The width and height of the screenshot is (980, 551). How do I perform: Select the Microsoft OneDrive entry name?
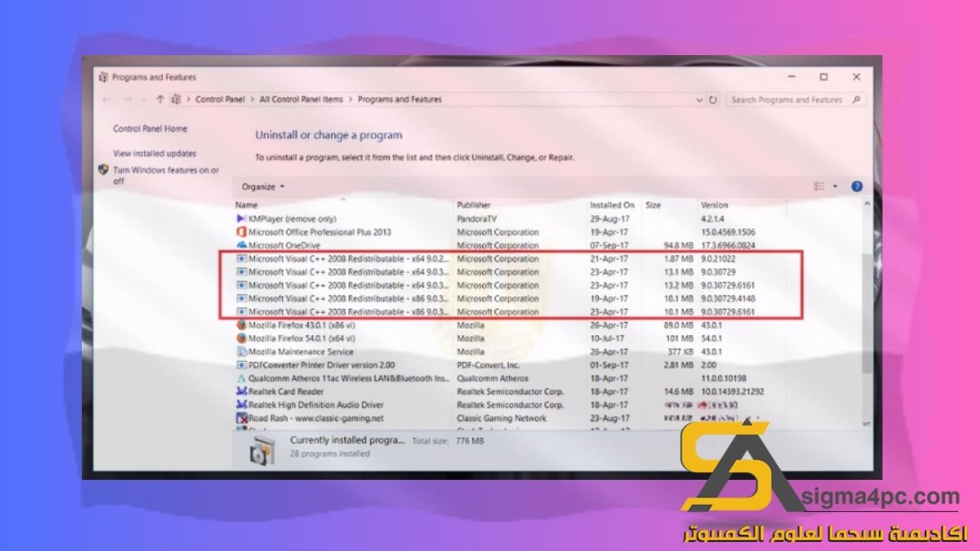285,246
